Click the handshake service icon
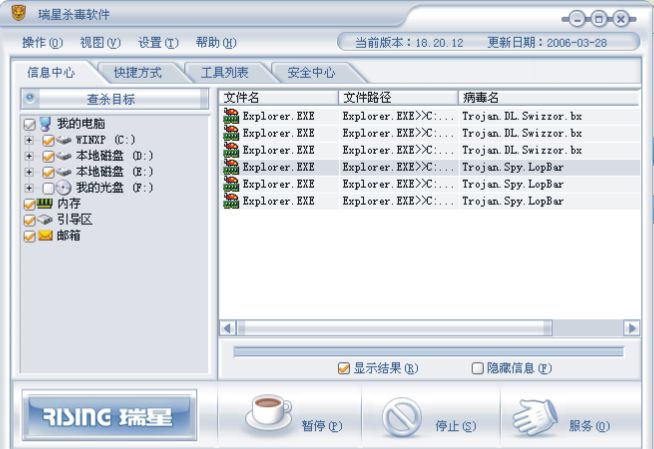 [535, 417]
